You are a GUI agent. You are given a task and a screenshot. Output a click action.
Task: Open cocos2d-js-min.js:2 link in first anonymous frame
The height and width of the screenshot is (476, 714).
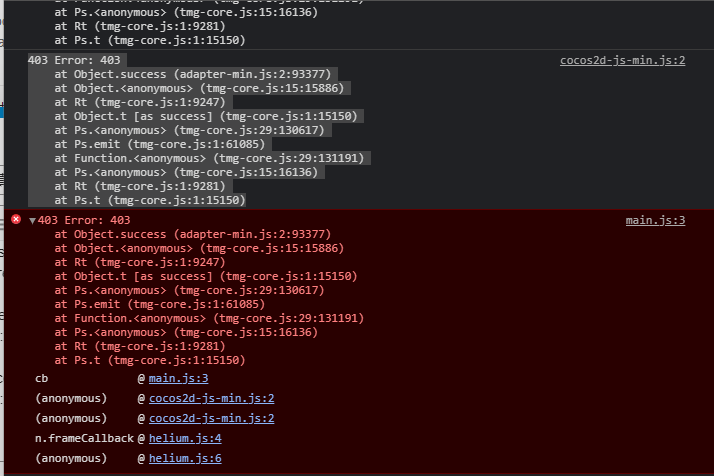point(211,398)
